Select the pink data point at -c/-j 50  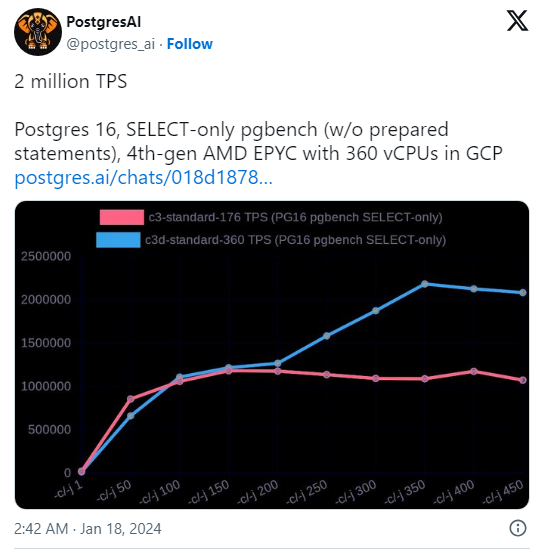(131, 399)
